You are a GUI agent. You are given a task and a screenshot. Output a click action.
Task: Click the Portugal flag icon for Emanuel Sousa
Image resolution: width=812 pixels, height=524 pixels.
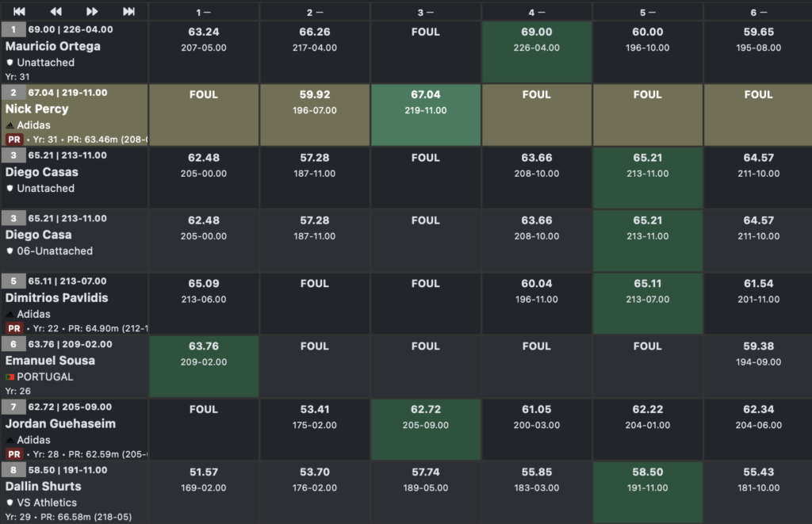10,377
